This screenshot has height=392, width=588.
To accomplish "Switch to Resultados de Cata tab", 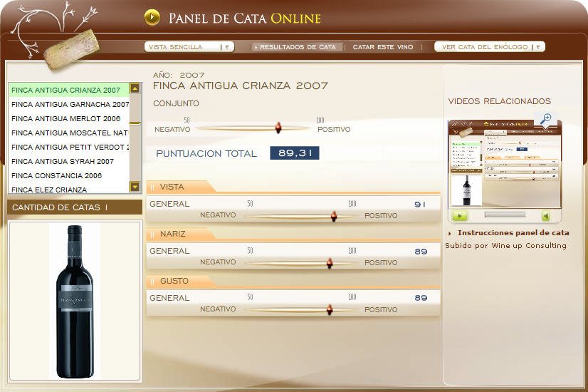I will [x=298, y=47].
